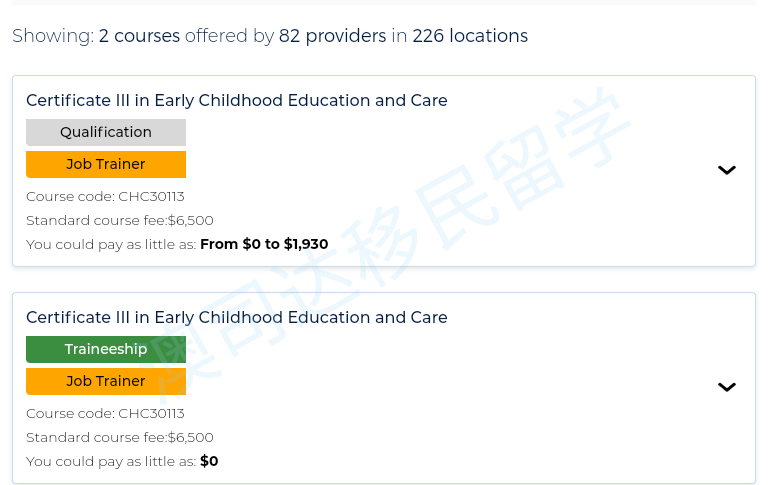Expand the Traineeship course card chevron
The height and width of the screenshot is (485, 768).
pyautogui.click(x=727, y=387)
